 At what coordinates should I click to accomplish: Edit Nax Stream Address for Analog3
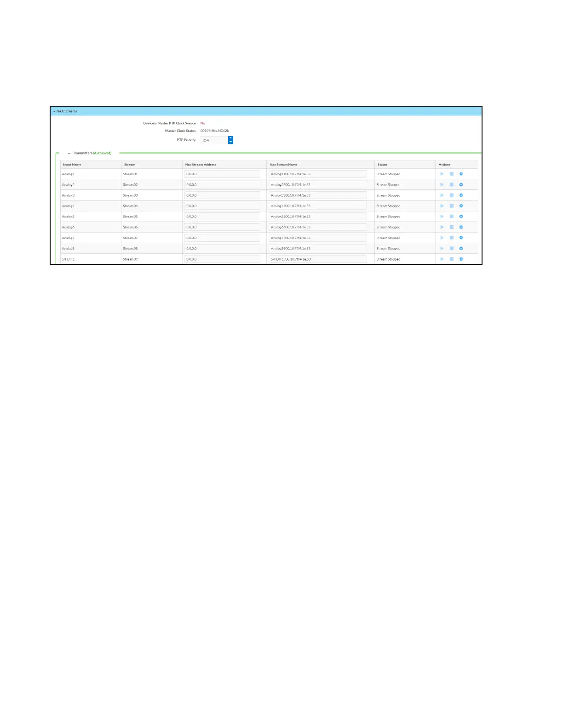pos(222,195)
